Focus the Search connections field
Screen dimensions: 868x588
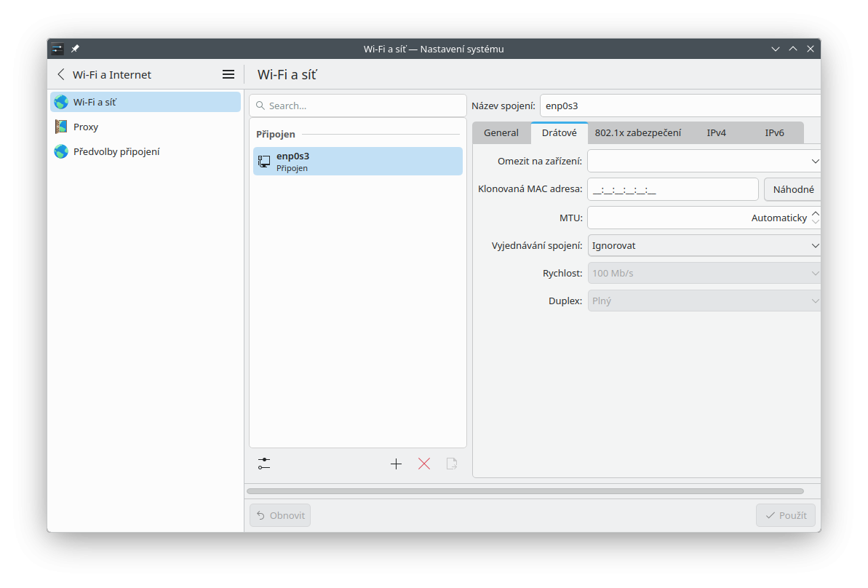[x=358, y=106]
